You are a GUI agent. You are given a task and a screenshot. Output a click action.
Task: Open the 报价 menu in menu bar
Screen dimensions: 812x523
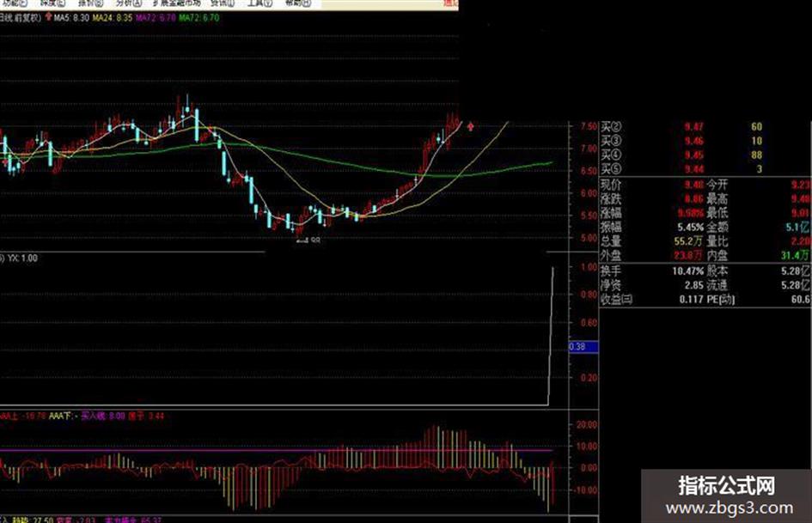click(90, 3)
